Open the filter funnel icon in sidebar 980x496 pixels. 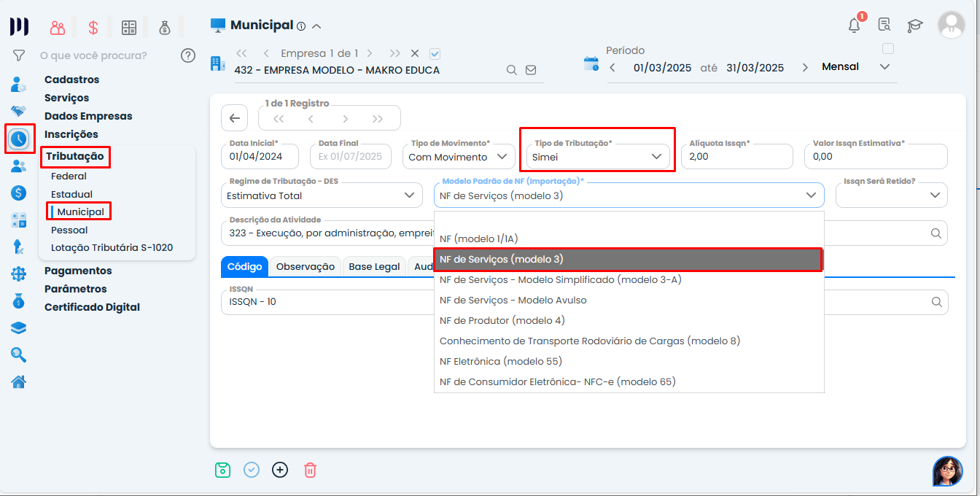tap(19, 55)
